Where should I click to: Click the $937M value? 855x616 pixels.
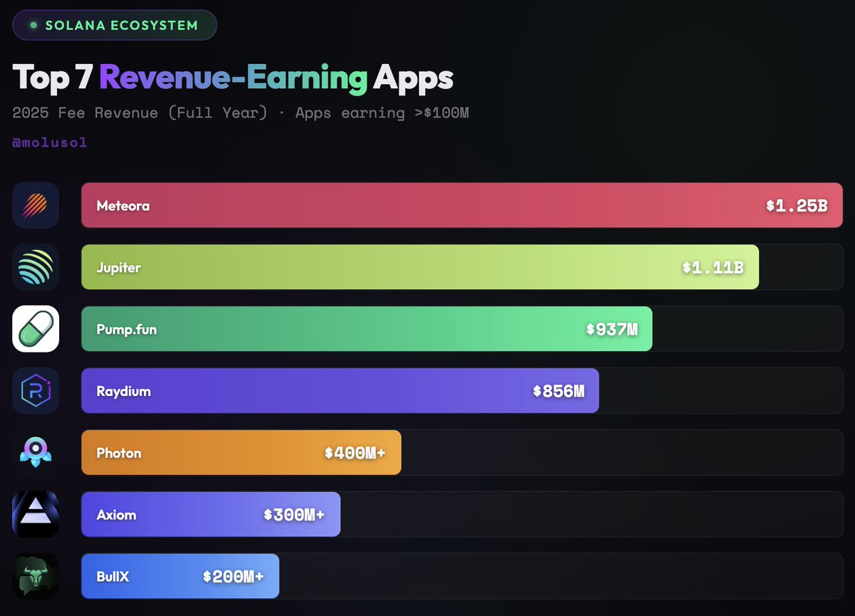612,330
